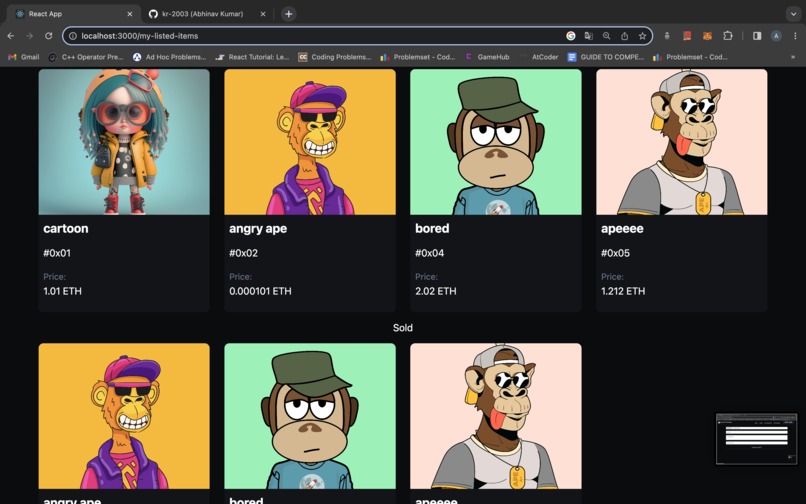Open the Extensions puzzle menu
This screenshot has height=504, width=806.
(728, 36)
